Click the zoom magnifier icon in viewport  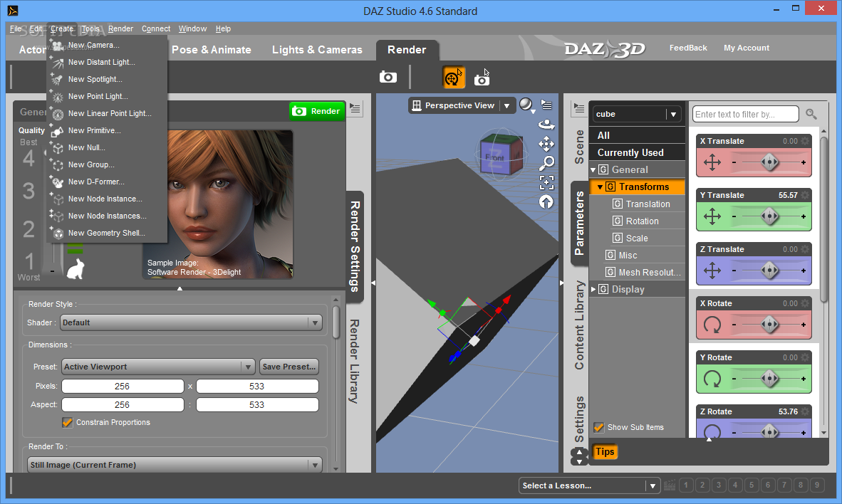[546, 162]
